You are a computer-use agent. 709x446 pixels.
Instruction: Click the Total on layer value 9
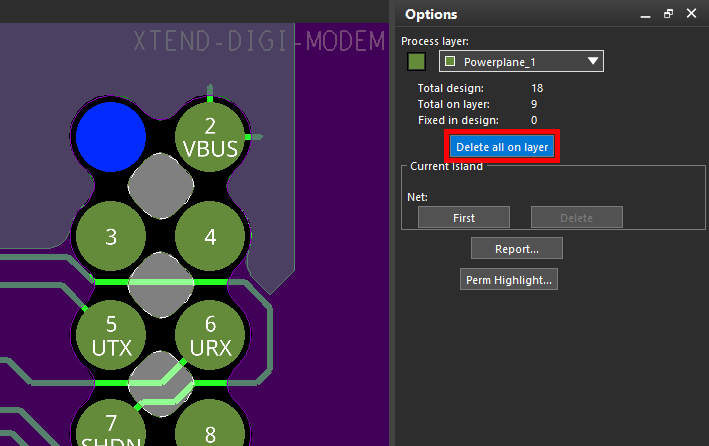534,104
